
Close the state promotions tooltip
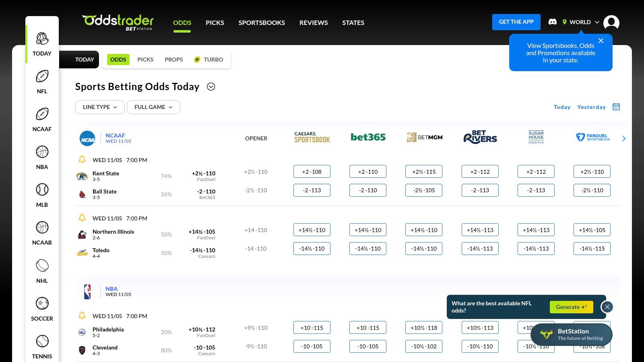(601, 41)
